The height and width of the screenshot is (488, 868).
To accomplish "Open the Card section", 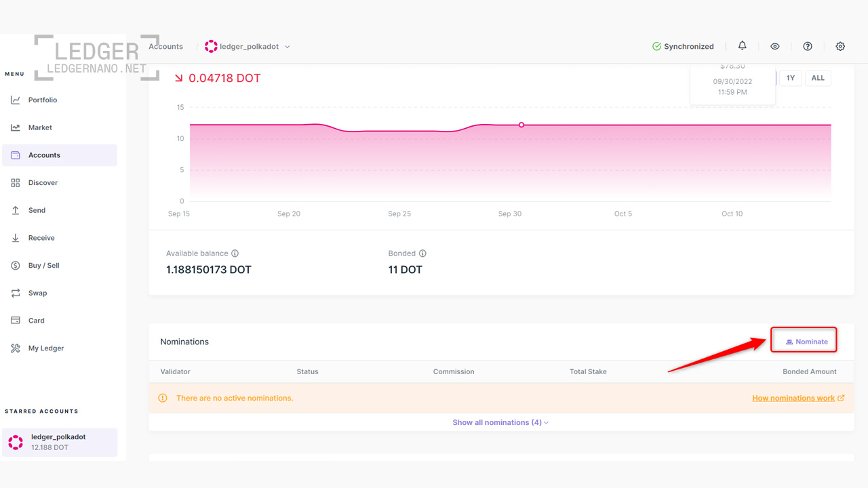I will (60, 321).
